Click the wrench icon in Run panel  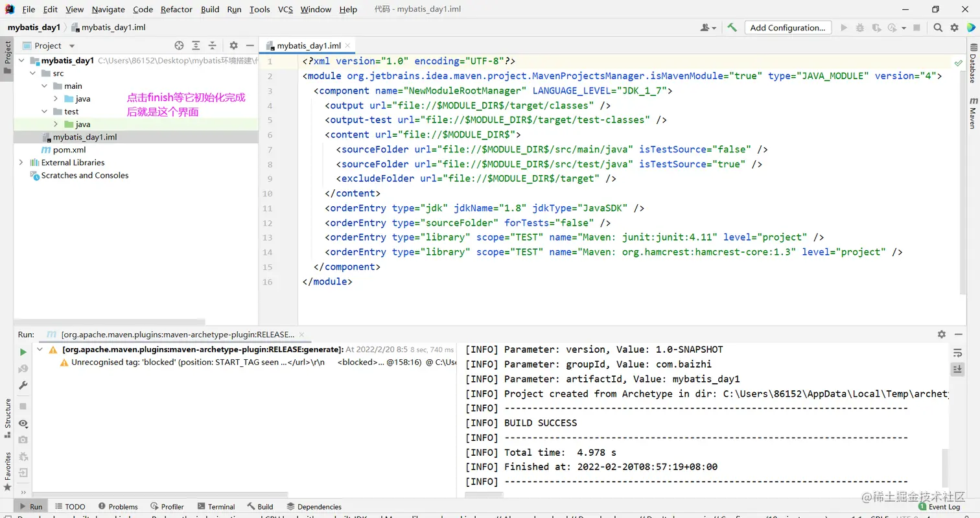coord(23,385)
